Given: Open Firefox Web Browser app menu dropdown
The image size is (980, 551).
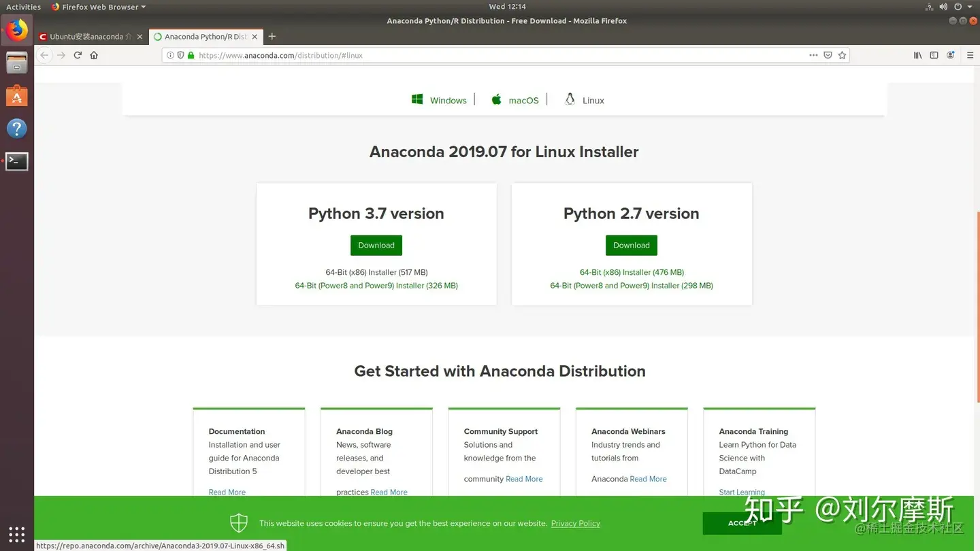Looking at the screenshot, I should [99, 7].
